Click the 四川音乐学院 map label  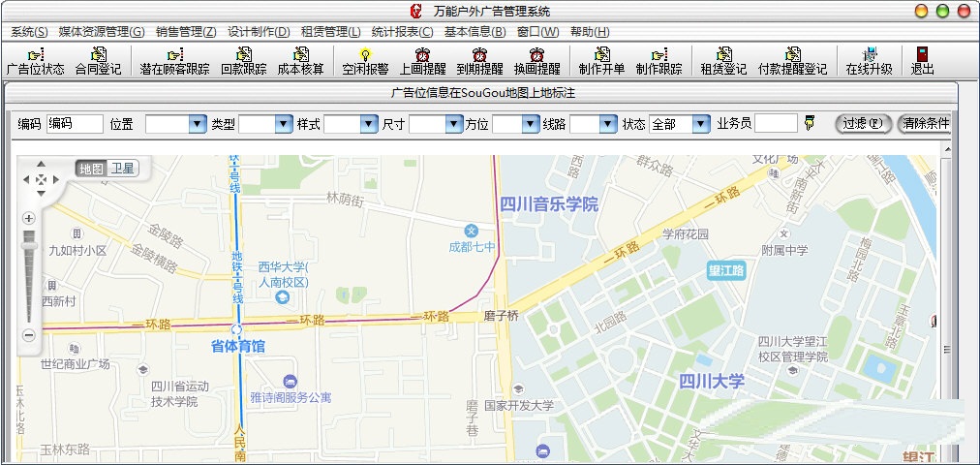[x=549, y=203]
